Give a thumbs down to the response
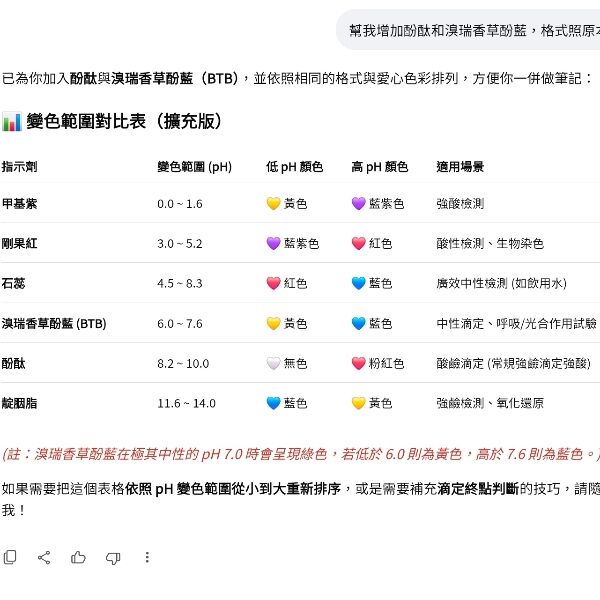Viewport: 600px width, 600px height. (x=113, y=558)
